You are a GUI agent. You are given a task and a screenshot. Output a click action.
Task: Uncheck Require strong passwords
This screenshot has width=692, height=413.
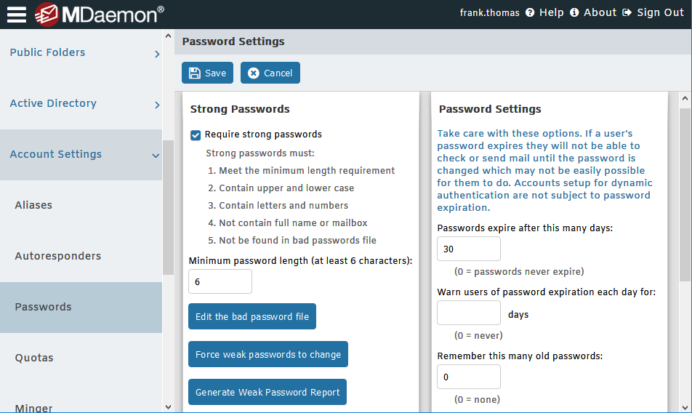coord(196,135)
